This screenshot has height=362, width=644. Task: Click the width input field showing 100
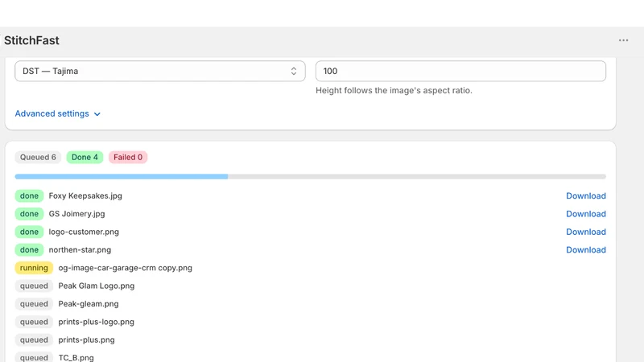pos(460,71)
